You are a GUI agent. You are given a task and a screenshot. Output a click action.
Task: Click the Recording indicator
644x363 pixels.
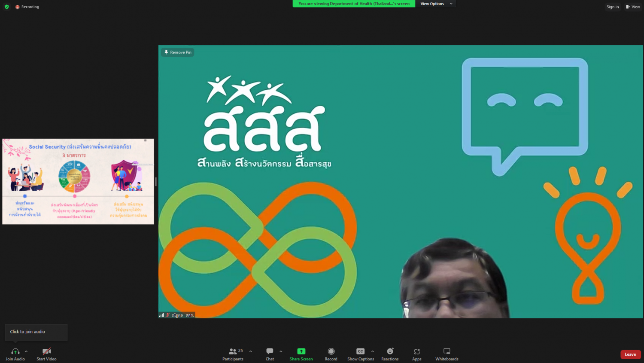coord(27,7)
